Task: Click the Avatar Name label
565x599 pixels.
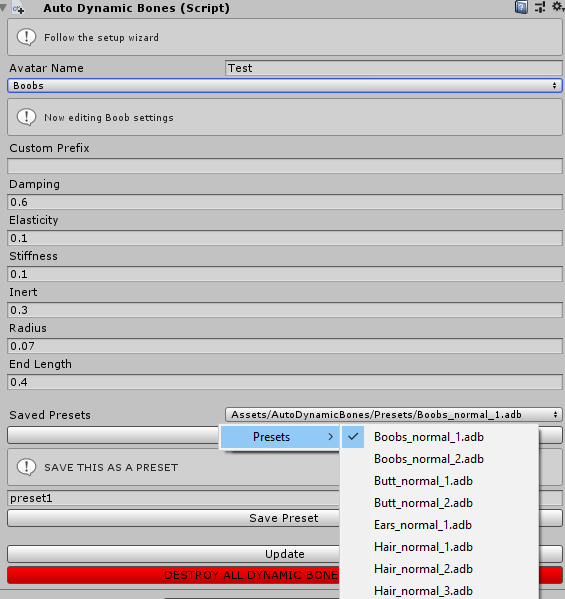Action: pos(46,68)
